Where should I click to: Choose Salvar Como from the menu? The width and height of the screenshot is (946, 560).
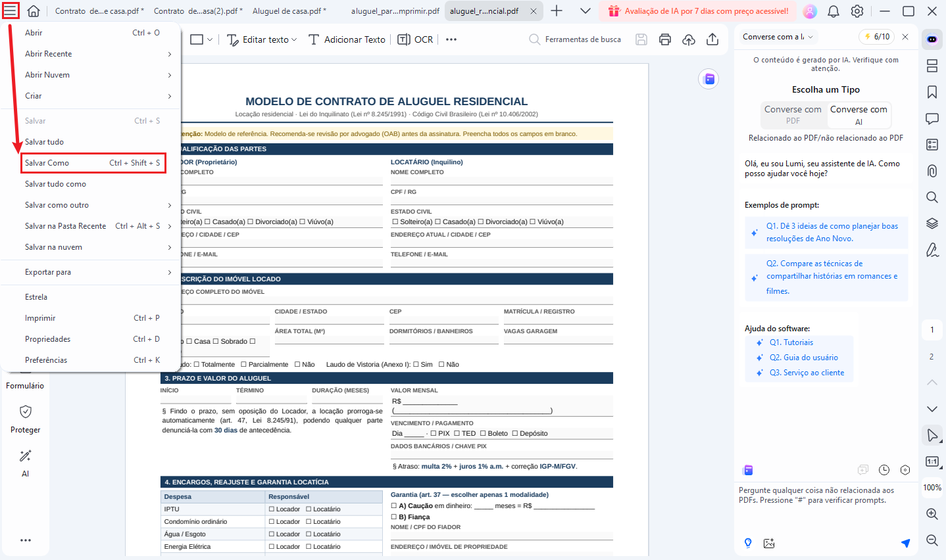92,163
